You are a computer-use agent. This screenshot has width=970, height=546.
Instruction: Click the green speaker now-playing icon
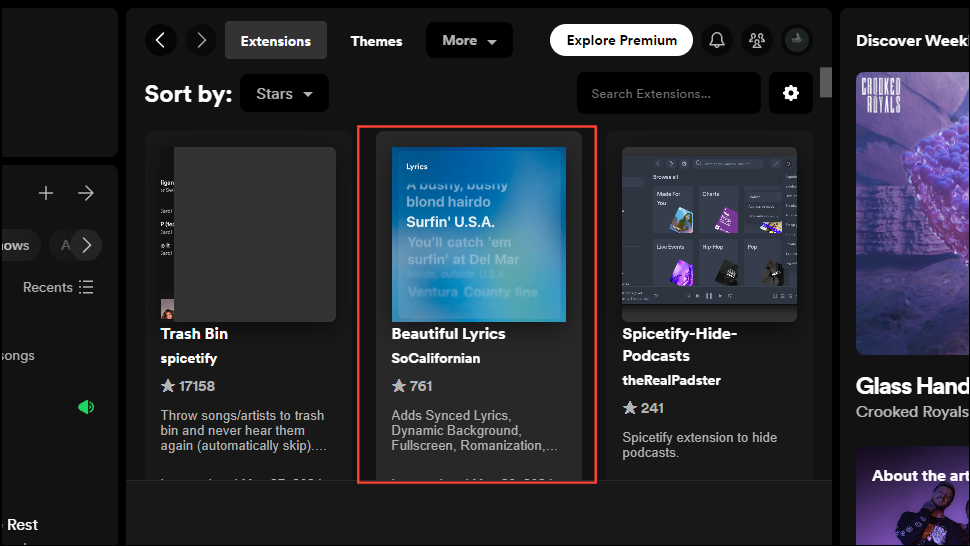tap(86, 407)
